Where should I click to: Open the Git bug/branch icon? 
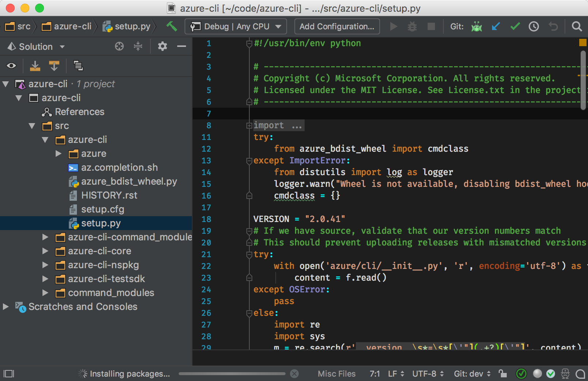477,26
